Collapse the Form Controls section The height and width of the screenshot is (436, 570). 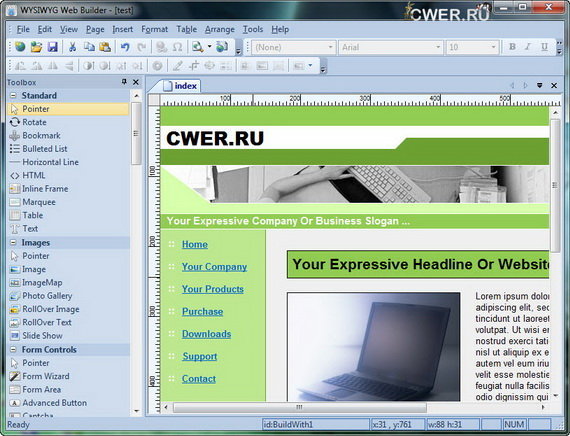pos(13,349)
